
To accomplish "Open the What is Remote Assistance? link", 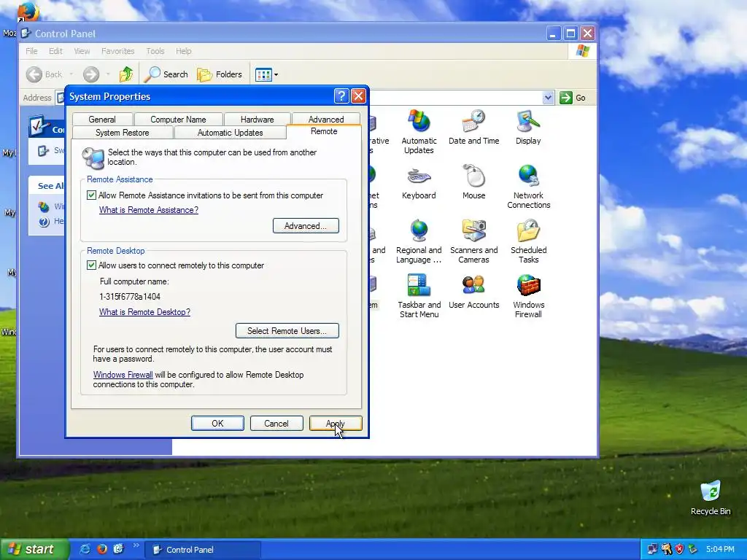I will 149,210.
